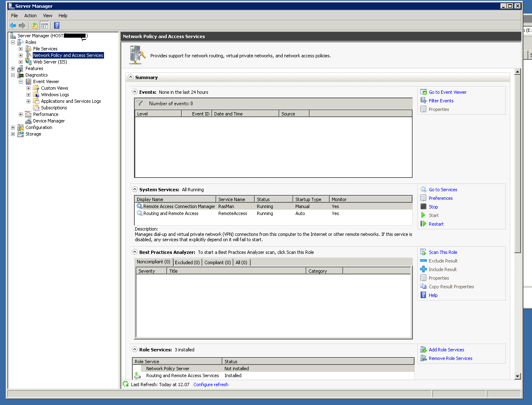Switch to the Noncompliant (0) tab

point(154,262)
